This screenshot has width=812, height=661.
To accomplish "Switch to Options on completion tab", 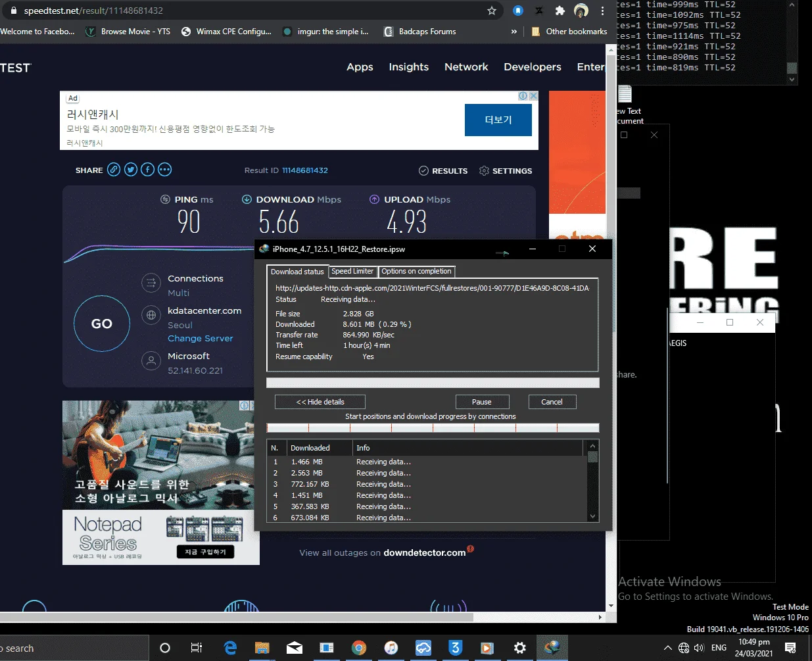I will 416,271.
